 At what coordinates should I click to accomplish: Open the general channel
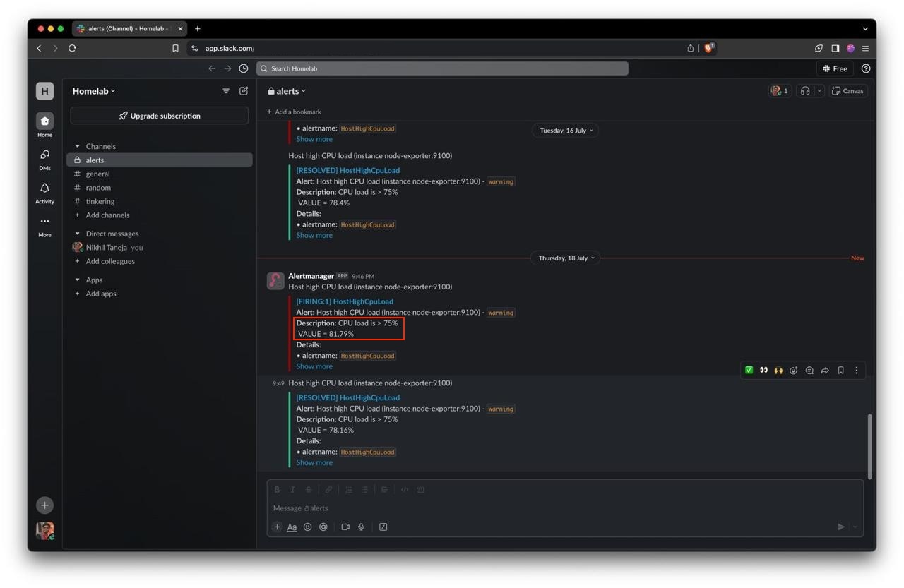click(160, 174)
